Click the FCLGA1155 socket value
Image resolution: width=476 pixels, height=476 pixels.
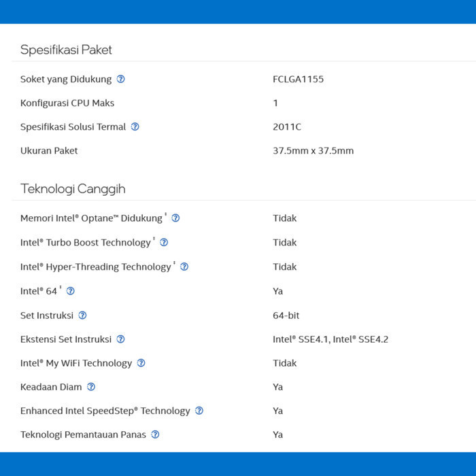[x=299, y=79]
